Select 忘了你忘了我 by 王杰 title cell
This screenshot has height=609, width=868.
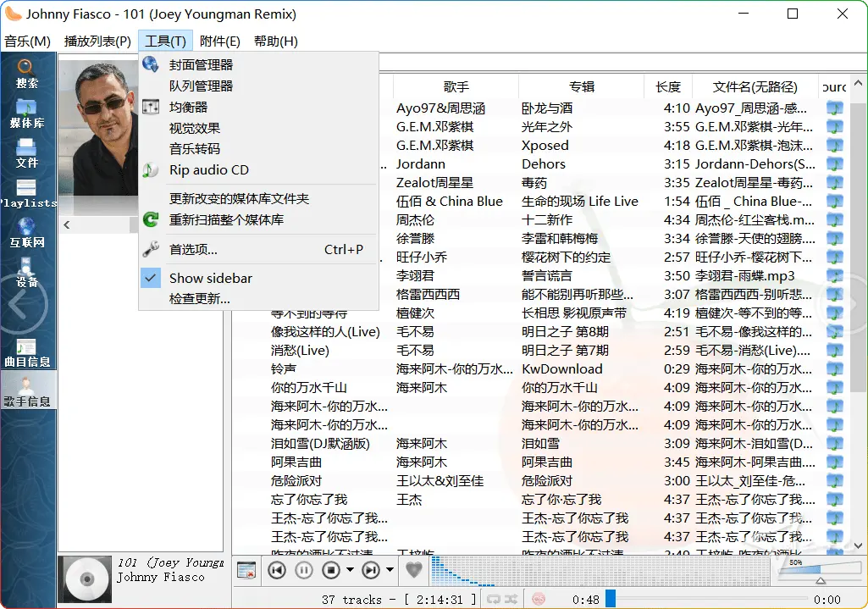pos(309,500)
